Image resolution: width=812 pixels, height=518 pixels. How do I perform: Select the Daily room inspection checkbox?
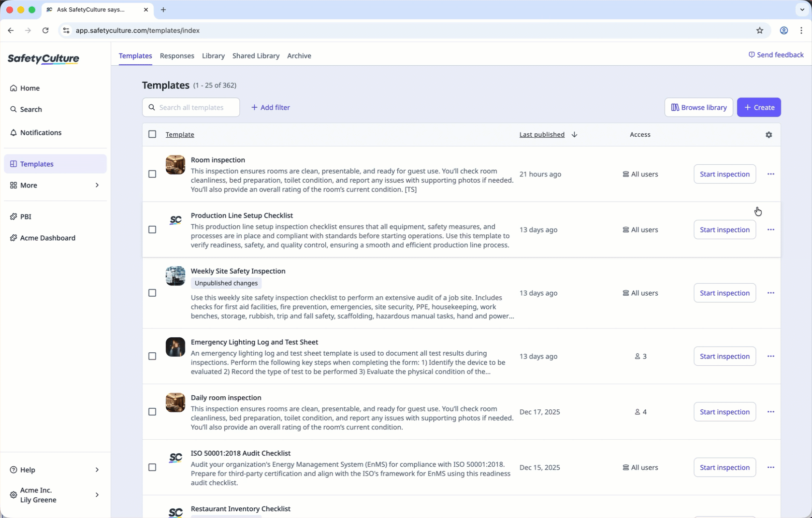[x=152, y=412]
